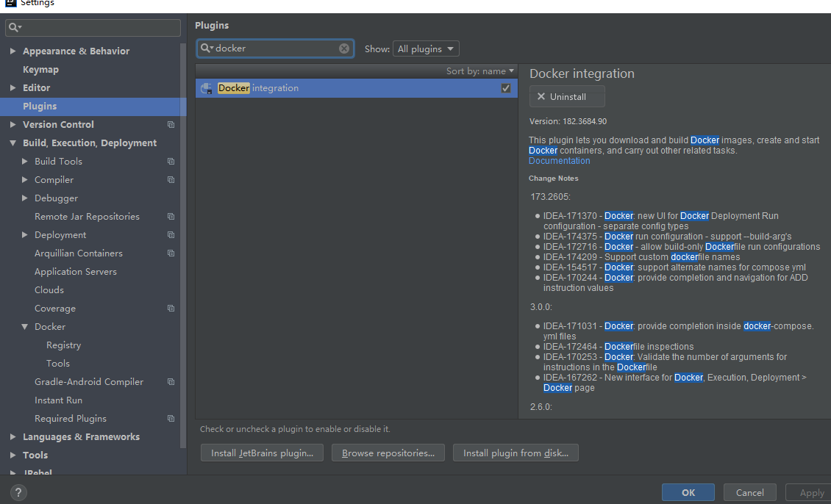Click project-level icon beside Version Control
Viewport: 831px width, 504px height.
171,125
